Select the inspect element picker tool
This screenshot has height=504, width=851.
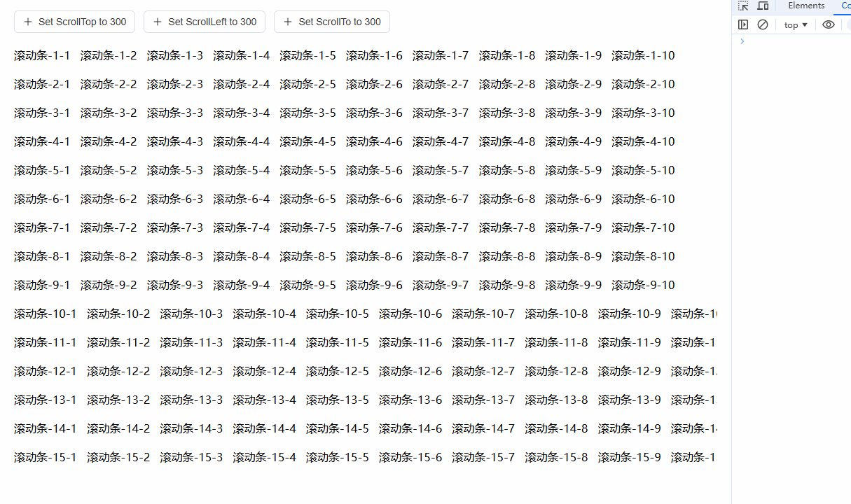point(742,6)
